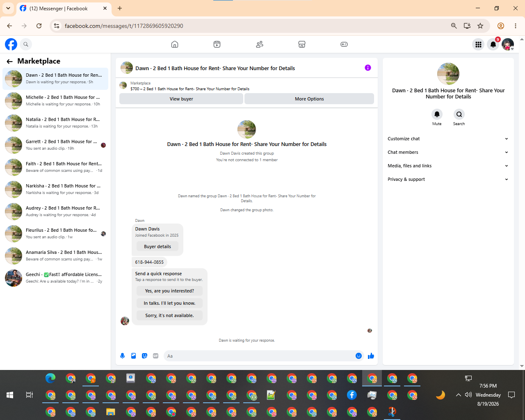The width and height of the screenshot is (525, 420).
Task: Open conversation information purple icon
Action: point(368,68)
